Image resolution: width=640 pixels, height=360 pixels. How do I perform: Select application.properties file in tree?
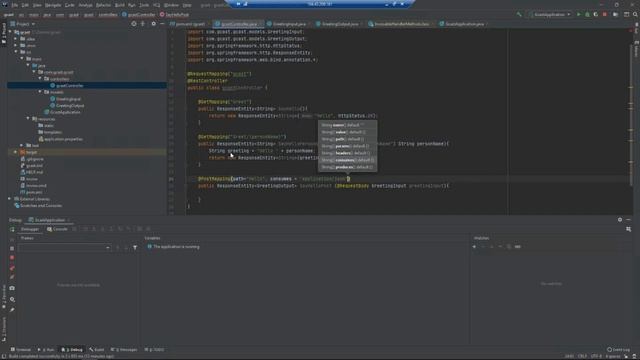tap(61, 139)
